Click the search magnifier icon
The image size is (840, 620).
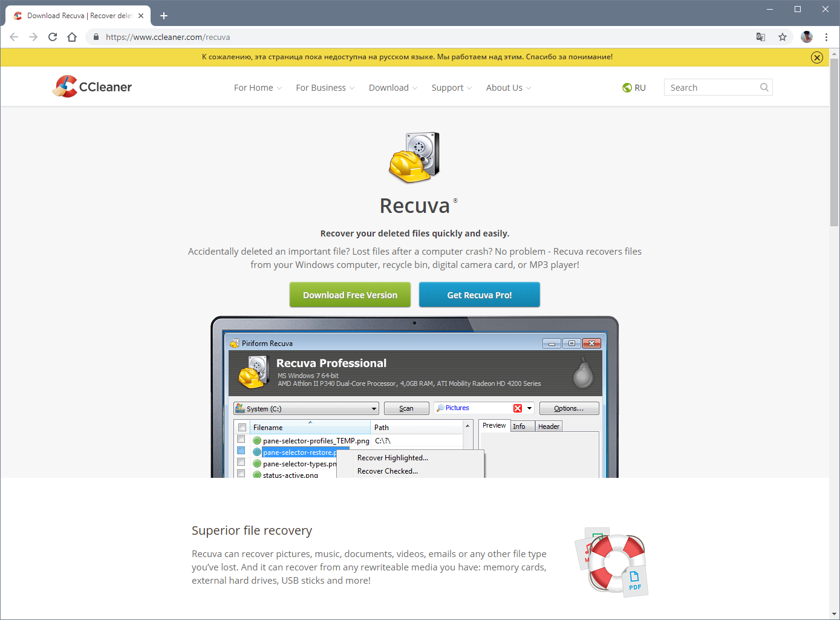click(x=764, y=87)
